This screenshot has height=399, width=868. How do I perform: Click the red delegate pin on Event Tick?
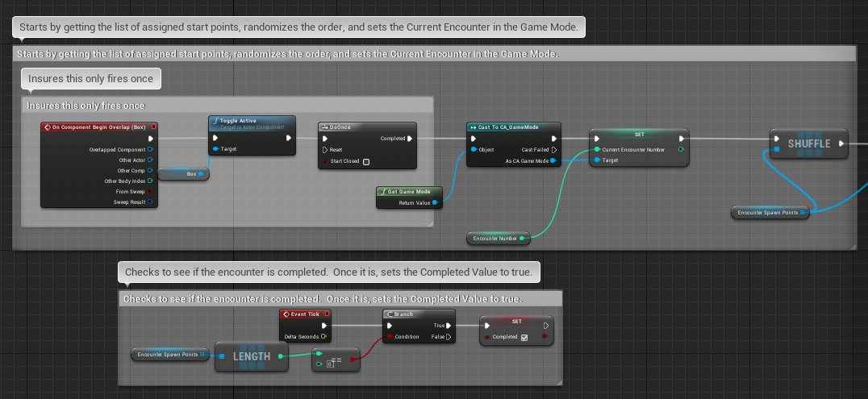328,314
